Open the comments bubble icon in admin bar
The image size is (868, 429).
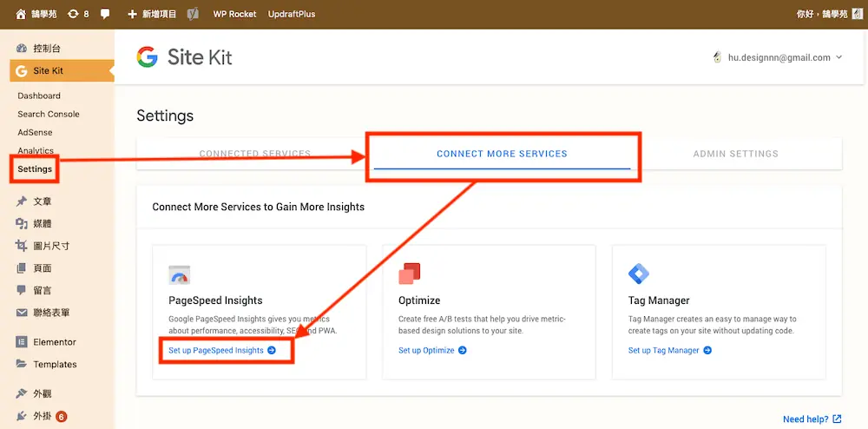(x=105, y=15)
